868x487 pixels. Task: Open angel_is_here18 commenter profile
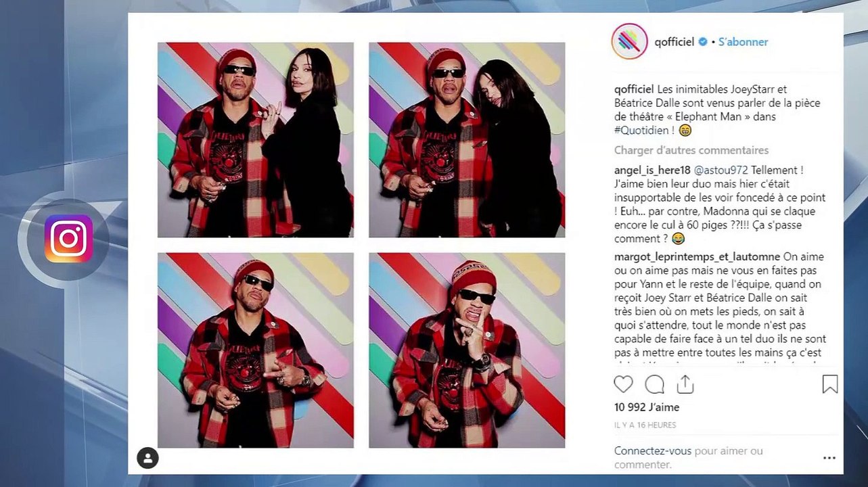(x=652, y=170)
